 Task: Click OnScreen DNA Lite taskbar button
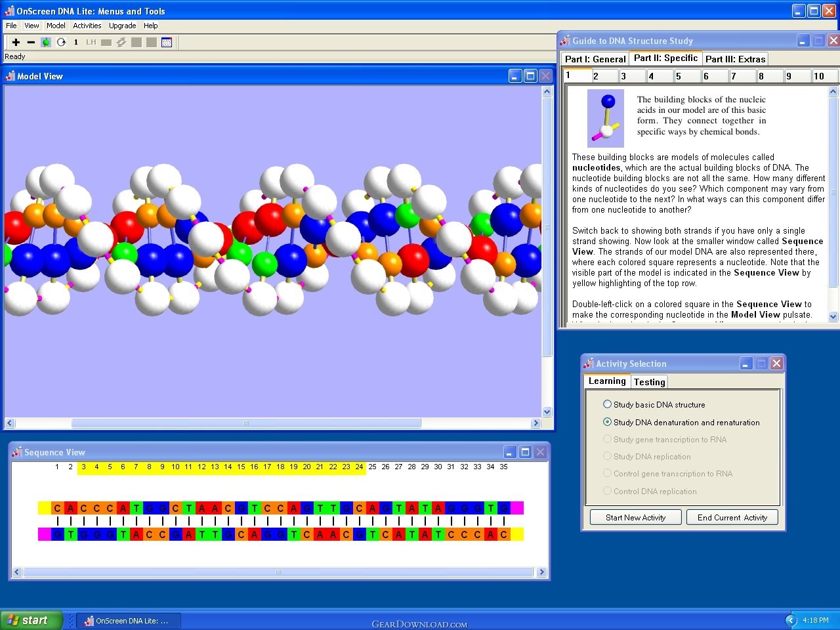click(129, 620)
